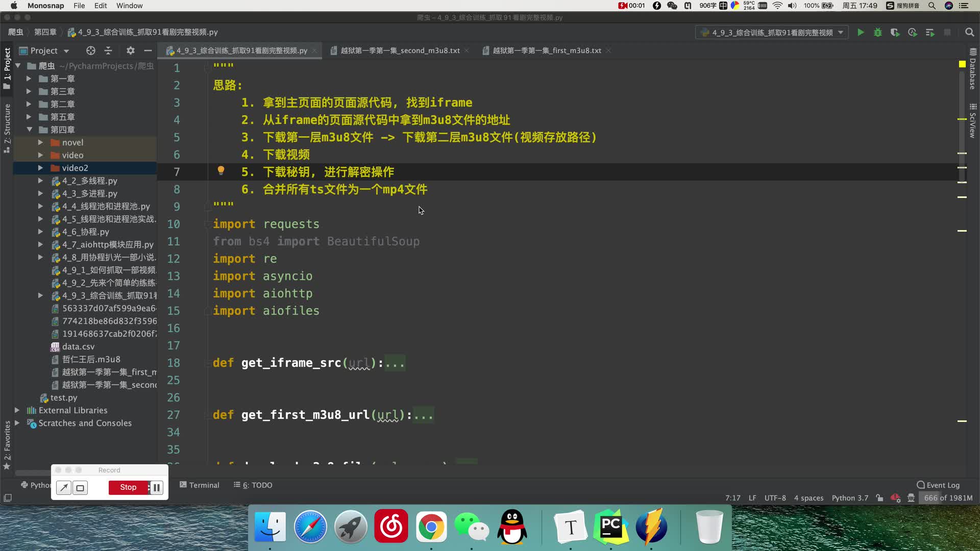This screenshot has width=980, height=551.
Task: Close the 4_9_3 Python file tab
Action: (x=314, y=51)
